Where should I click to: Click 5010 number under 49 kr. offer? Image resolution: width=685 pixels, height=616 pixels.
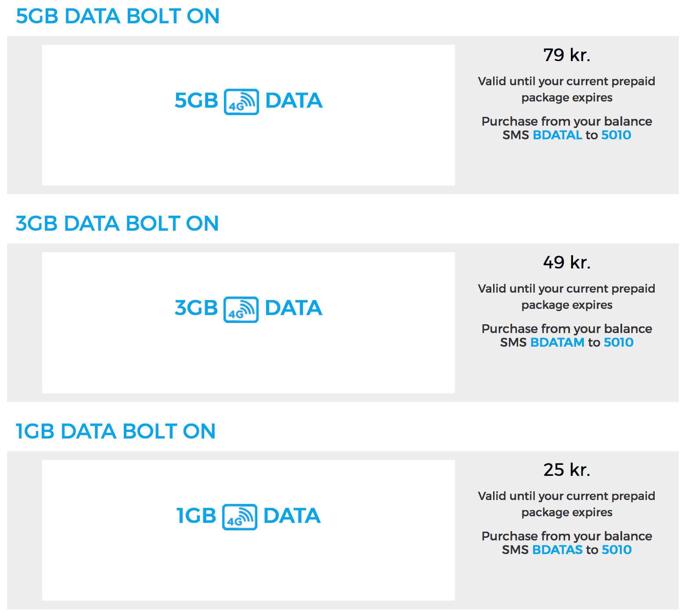click(618, 342)
